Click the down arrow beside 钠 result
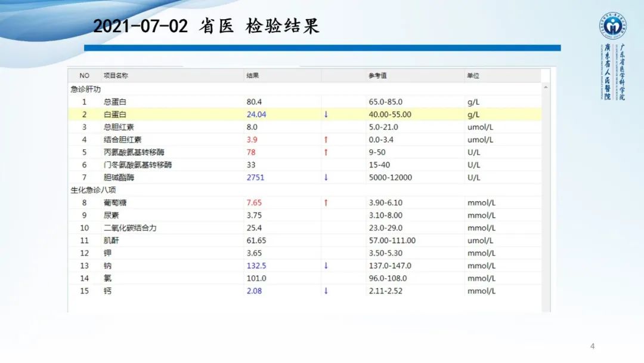Image resolution: width=644 pixels, height=363 pixels. (x=326, y=266)
